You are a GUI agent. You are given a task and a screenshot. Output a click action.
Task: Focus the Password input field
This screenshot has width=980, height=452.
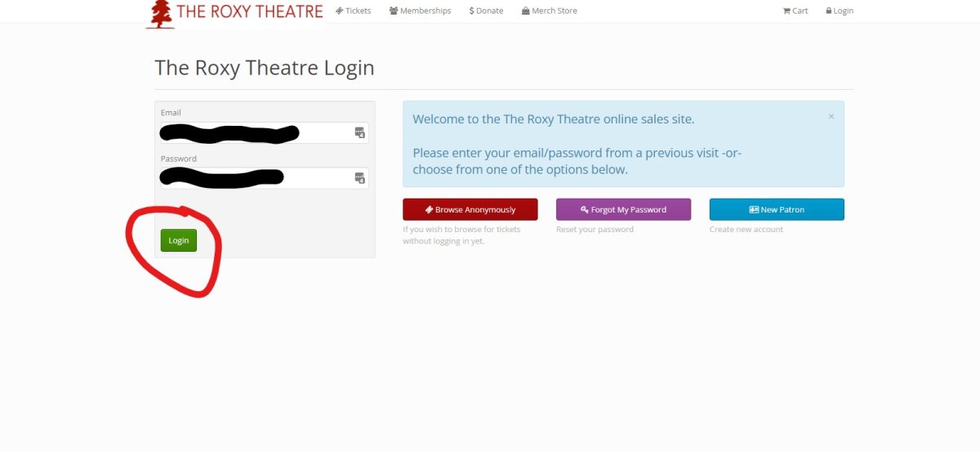coord(264,178)
